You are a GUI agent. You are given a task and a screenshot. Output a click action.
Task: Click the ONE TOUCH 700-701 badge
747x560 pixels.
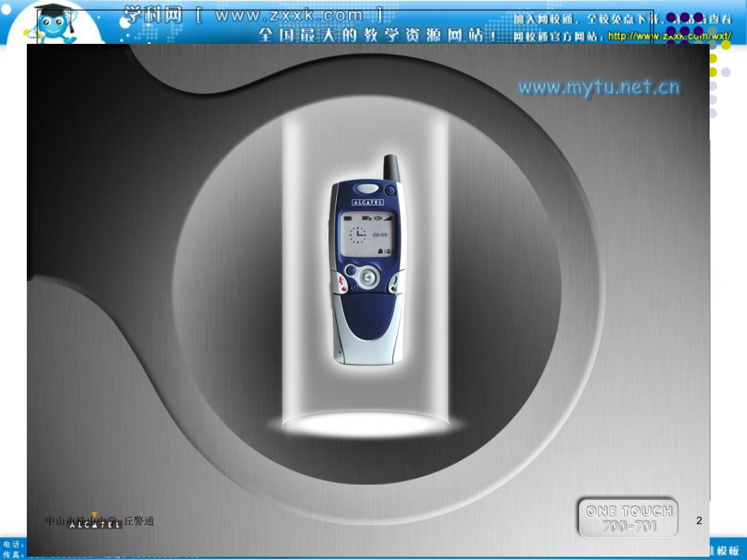(629, 518)
